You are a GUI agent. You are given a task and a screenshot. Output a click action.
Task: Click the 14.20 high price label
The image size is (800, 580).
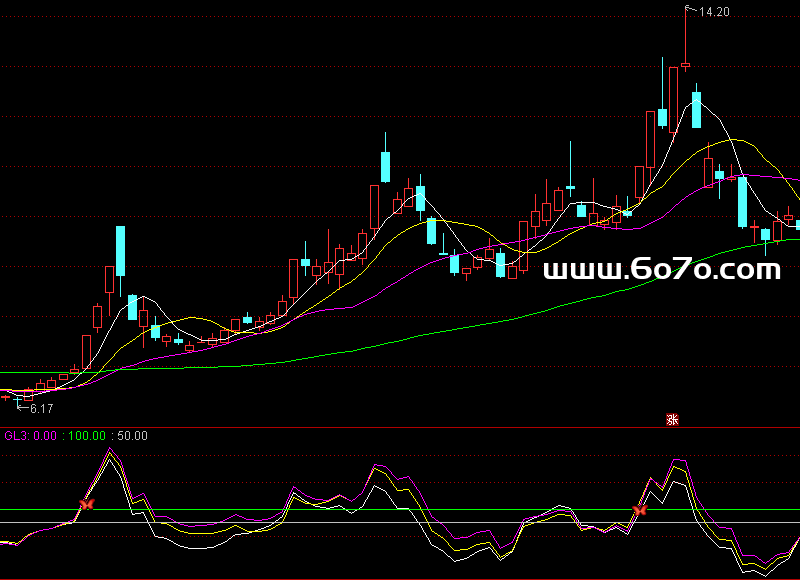[x=714, y=12]
